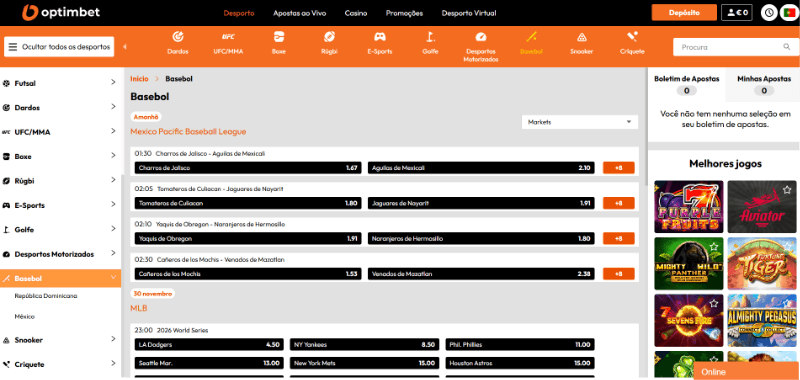Select República Dominicana under Basebol

(x=46, y=296)
